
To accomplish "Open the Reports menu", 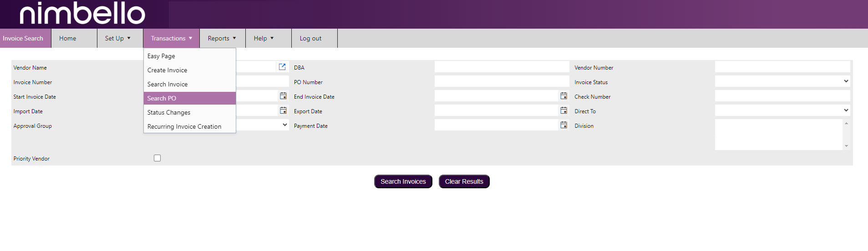I will (x=222, y=39).
